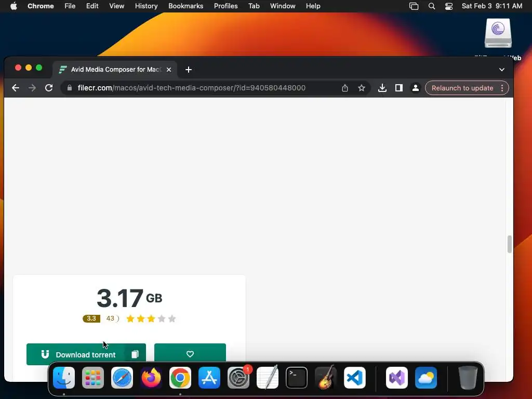Open the Chrome profile menu
Screen dimensions: 532x399
click(x=415, y=88)
